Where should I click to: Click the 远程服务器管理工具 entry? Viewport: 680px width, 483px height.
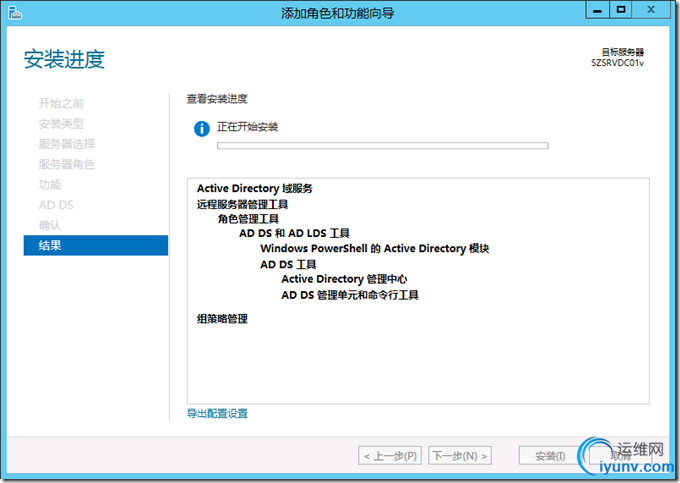pyautogui.click(x=242, y=204)
